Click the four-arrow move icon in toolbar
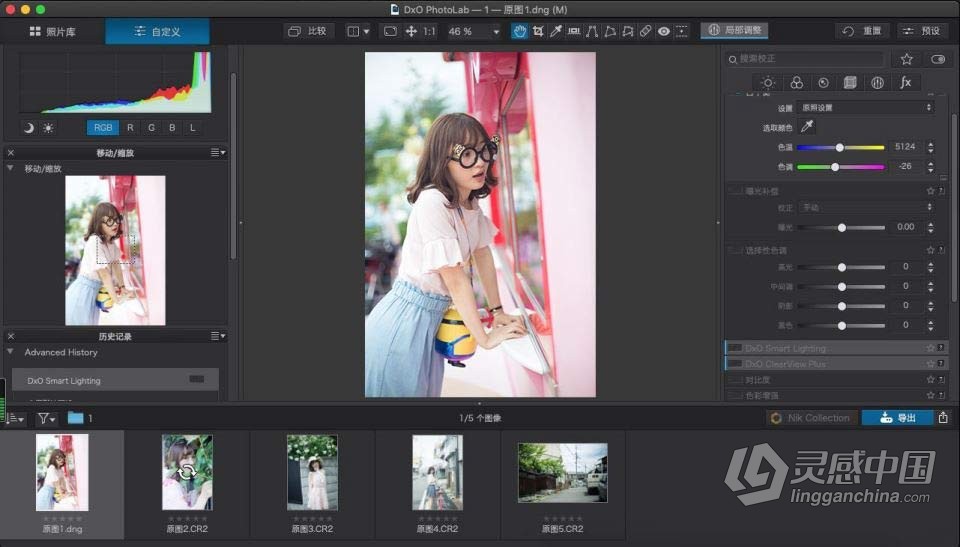The height and width of the screenshot is (547, 960). coord(411,31)
